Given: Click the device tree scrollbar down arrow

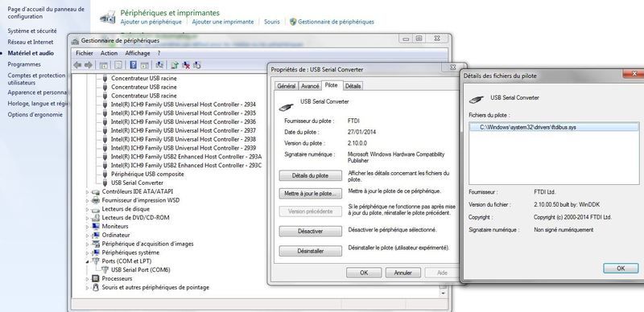Looking at the screenshot, I should tap(443, 294).
